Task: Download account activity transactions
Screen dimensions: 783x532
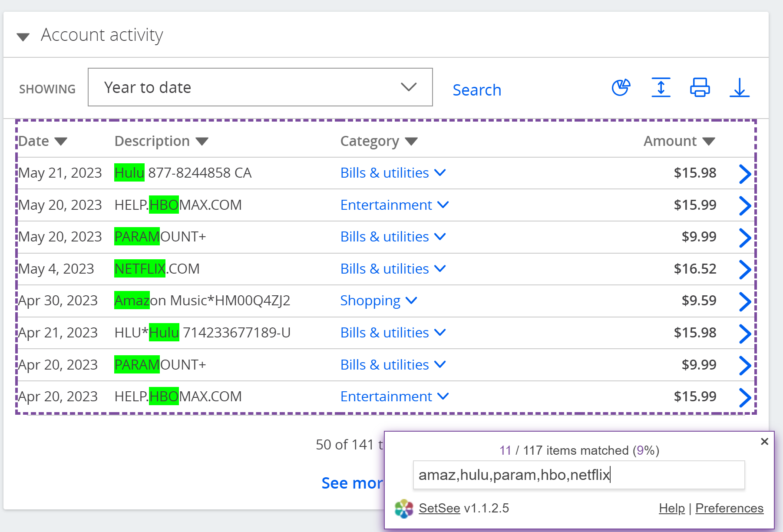Action: coord(739,87)
